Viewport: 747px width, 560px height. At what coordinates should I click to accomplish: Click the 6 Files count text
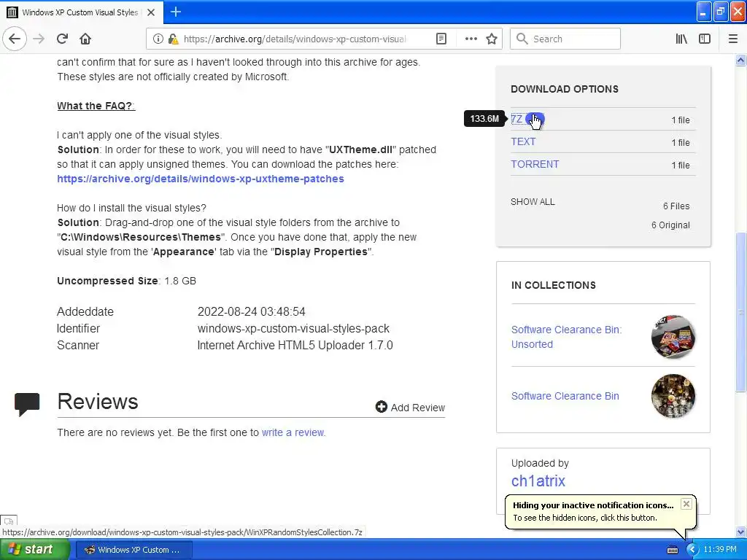click(676, 206)
